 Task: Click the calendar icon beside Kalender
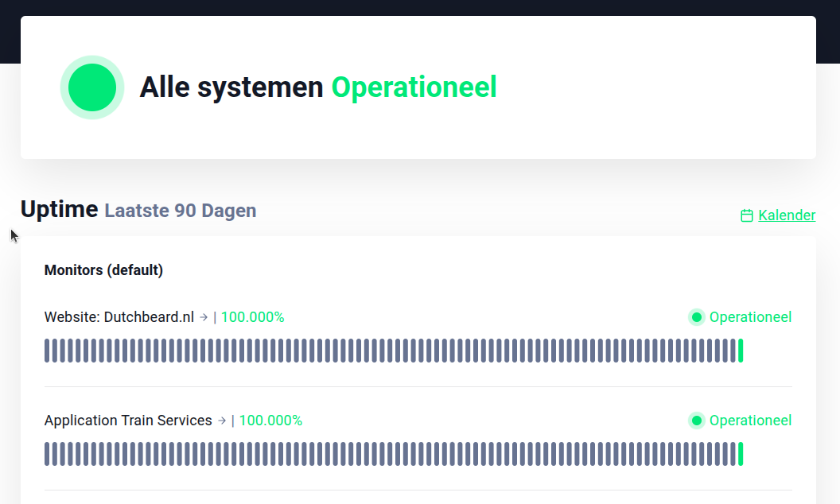tap(746, 215)
